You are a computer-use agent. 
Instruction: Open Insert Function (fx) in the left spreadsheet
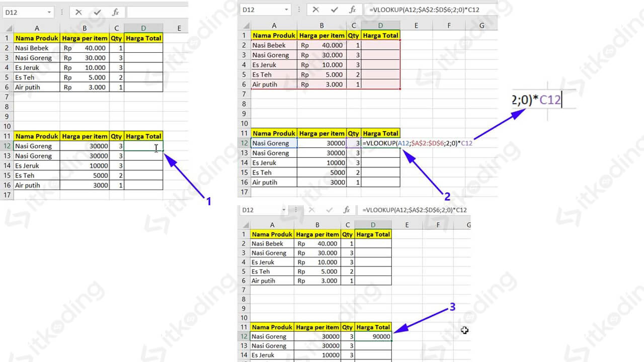tap(115, 13)
